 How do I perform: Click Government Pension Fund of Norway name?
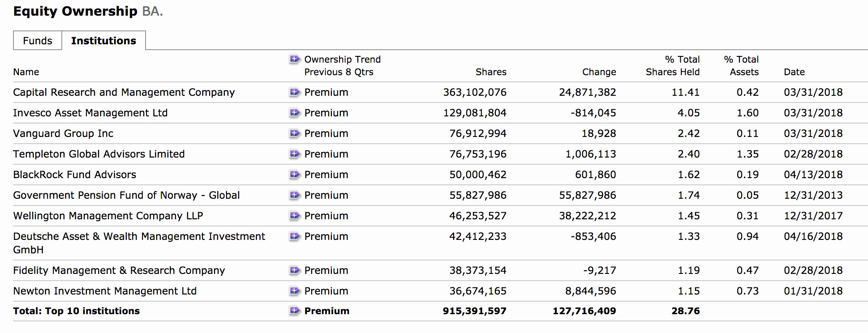[126, 195]
